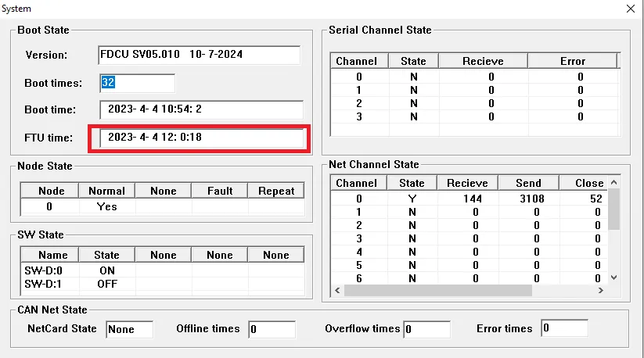This screenshot has height=358, width=644.
Task: Click the Net Channel vertical scrollbar thumb
Action: pos(613,209)
